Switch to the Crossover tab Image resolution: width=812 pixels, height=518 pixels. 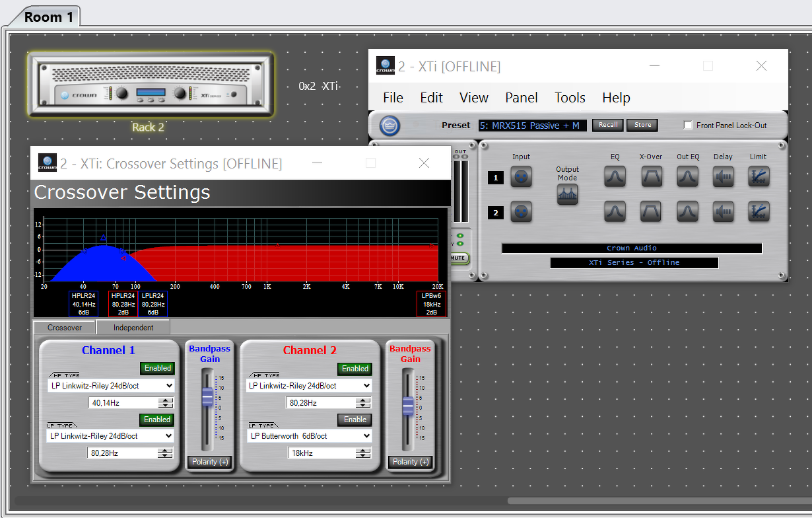pyautogui.click(x=65, y=328)
